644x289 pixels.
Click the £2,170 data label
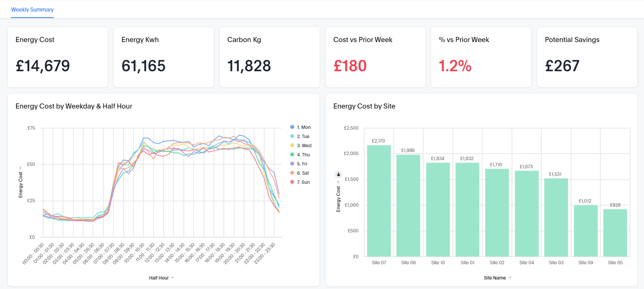click(378, 141)
